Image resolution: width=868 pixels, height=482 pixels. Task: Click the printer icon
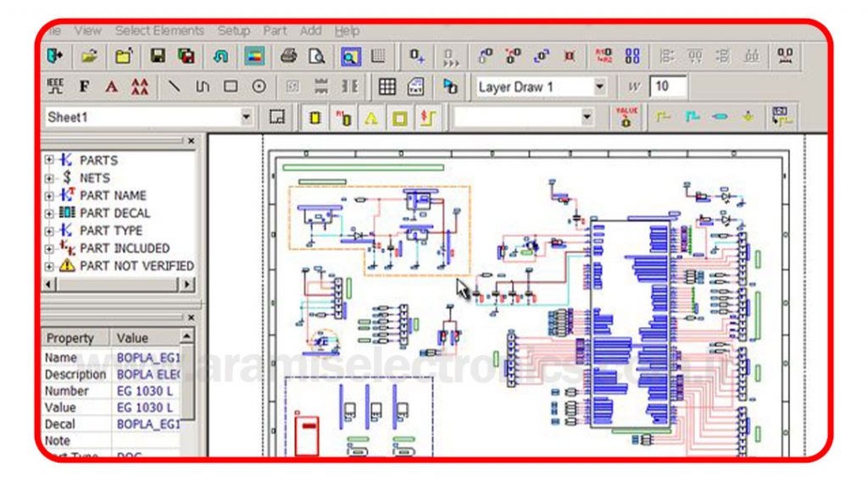(x=288, y=56)
